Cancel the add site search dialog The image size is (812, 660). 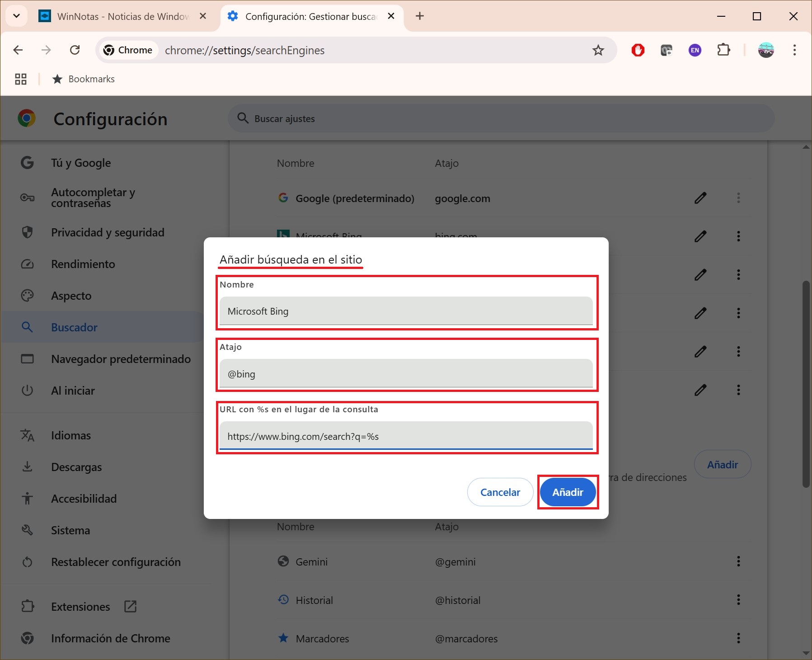500,492
